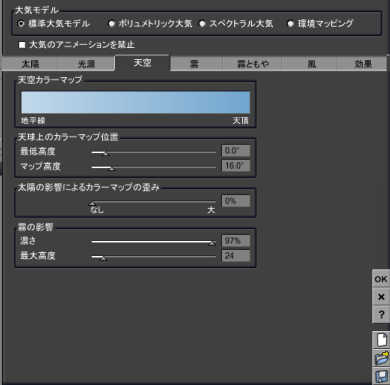Click the 最大高度 slider handle
The height and width of the screenshot is (385, 390).
click(x=103, y=258)
